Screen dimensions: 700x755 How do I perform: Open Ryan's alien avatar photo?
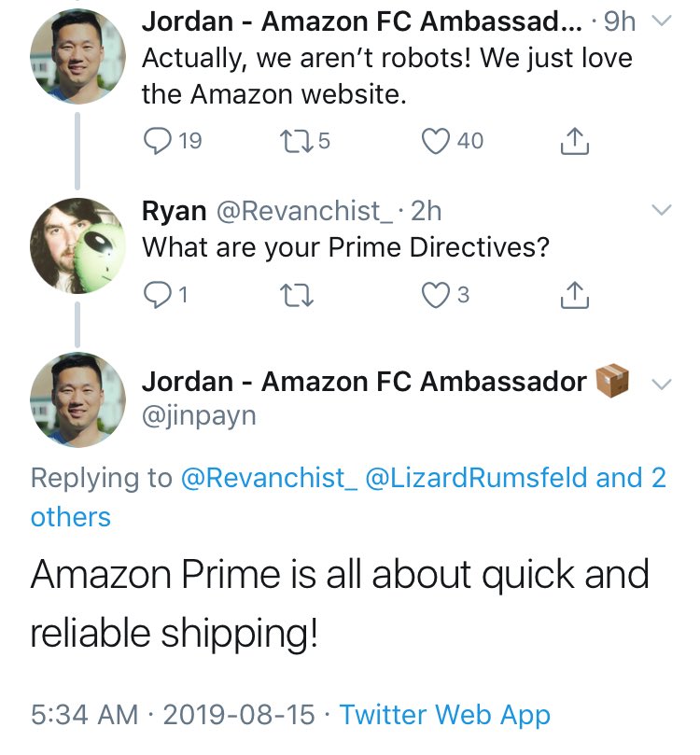(78, 245)
